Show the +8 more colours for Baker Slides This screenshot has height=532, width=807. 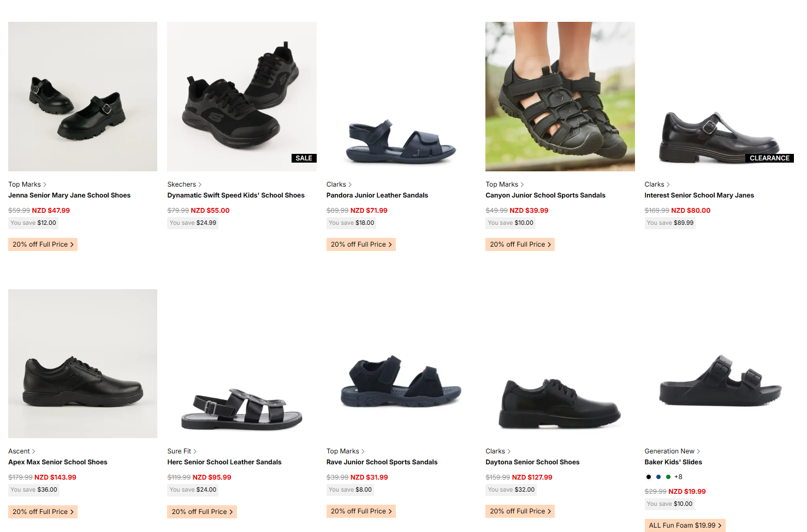coord(678,477)
